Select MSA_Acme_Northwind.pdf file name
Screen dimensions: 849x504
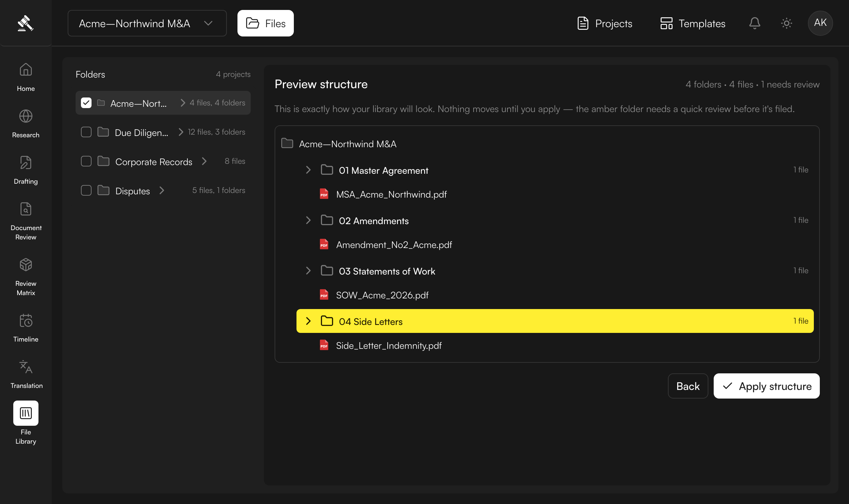coord(391,194)
